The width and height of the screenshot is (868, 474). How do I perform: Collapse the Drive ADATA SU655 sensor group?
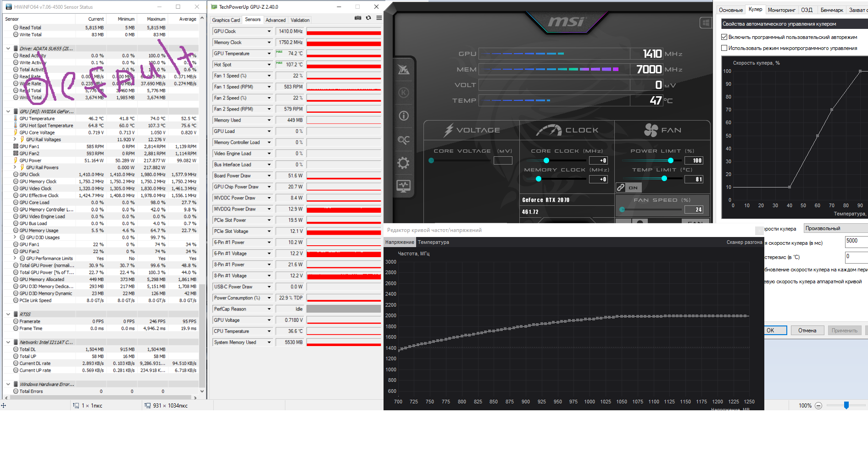coord(8,49)
